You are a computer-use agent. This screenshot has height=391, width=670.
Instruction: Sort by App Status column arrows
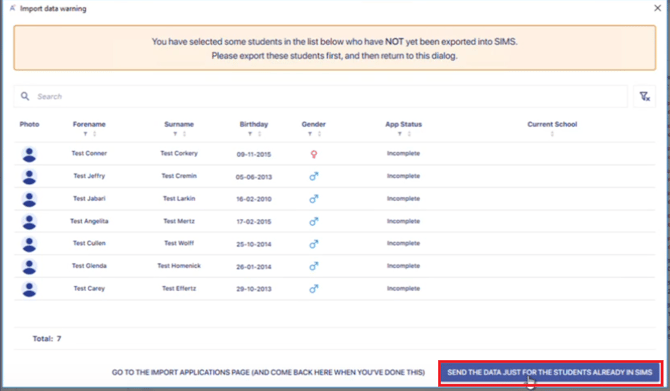pos(409,134)
